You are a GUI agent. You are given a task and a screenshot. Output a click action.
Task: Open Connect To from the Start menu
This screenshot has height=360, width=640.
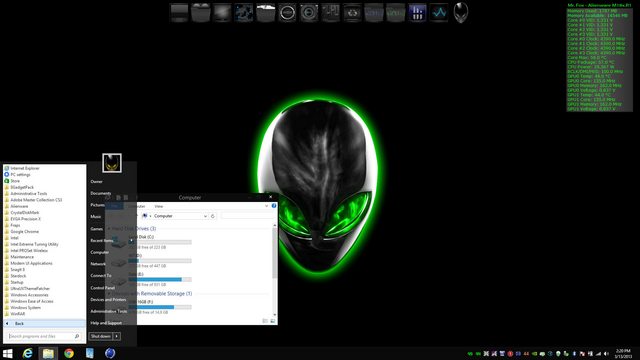point(101,276)
